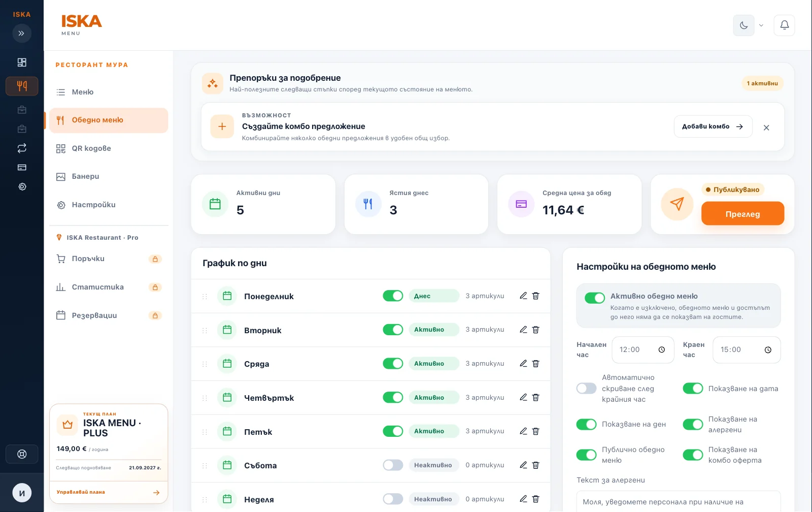Enable automatic hiding after end time
812x512 pixels.
point(586,389)
